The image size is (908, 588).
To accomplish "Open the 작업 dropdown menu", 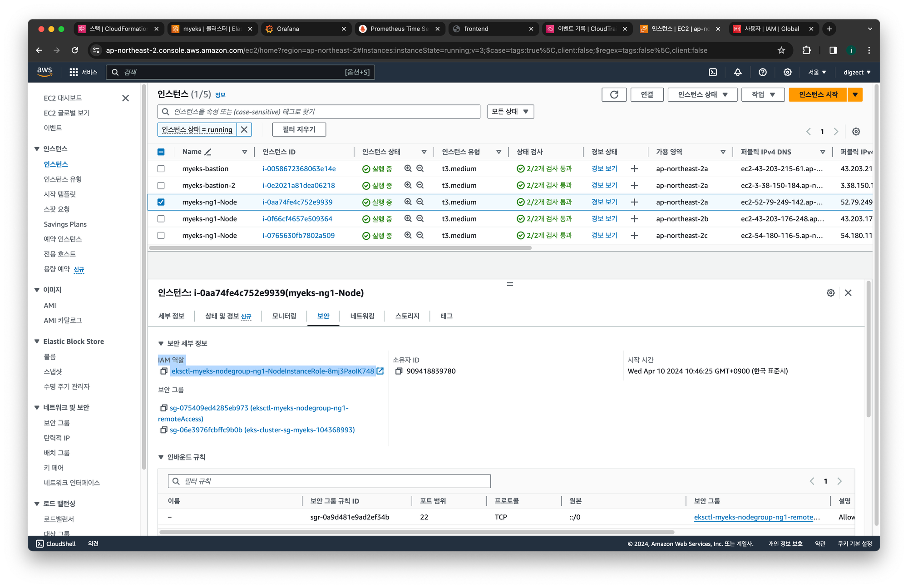I will [x=763, y=94].
